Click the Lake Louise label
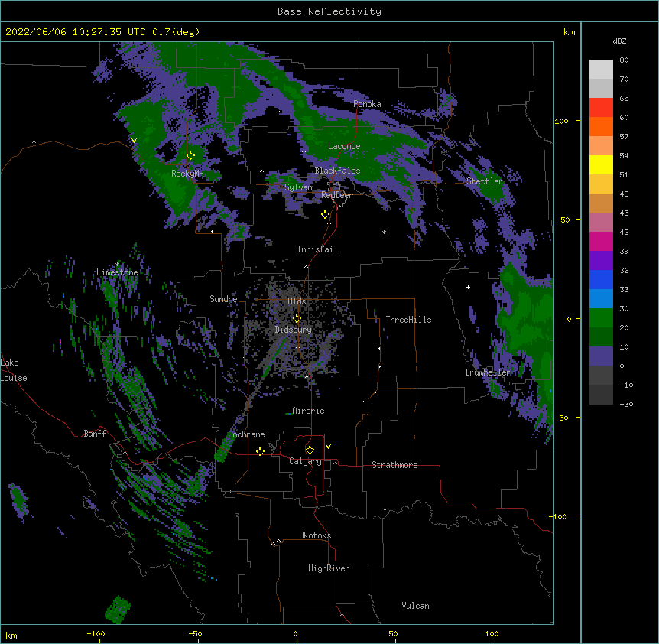Image resolution: width=659 pixels, height=644 pixels. (x=14, y=370)
